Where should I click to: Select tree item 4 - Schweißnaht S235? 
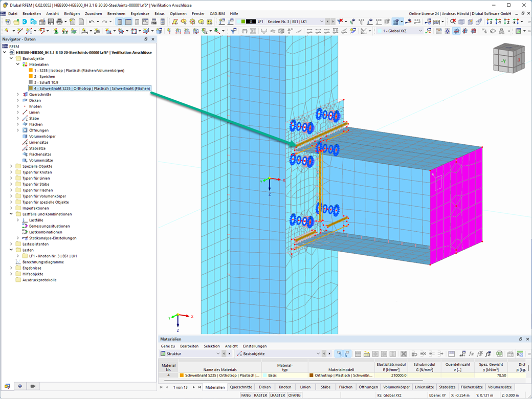[x=90, y=88]
